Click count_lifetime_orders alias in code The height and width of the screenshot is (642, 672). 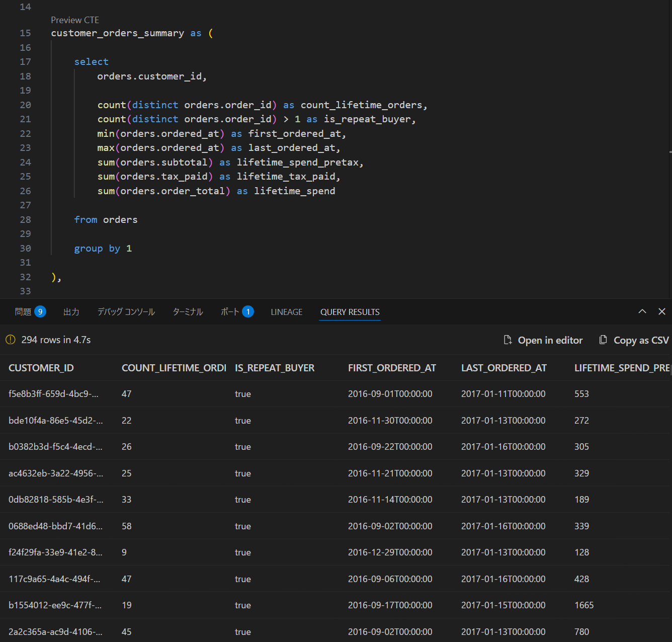point(361,105)
